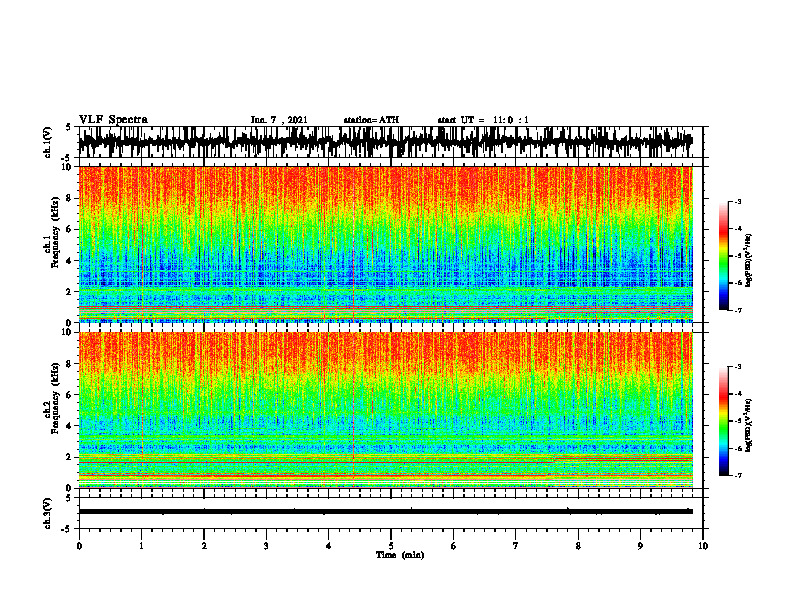The height and width of the screenshot is (612, 792).
Task: Click the "-3" label on ch.1 color bar
Action: 737,202
